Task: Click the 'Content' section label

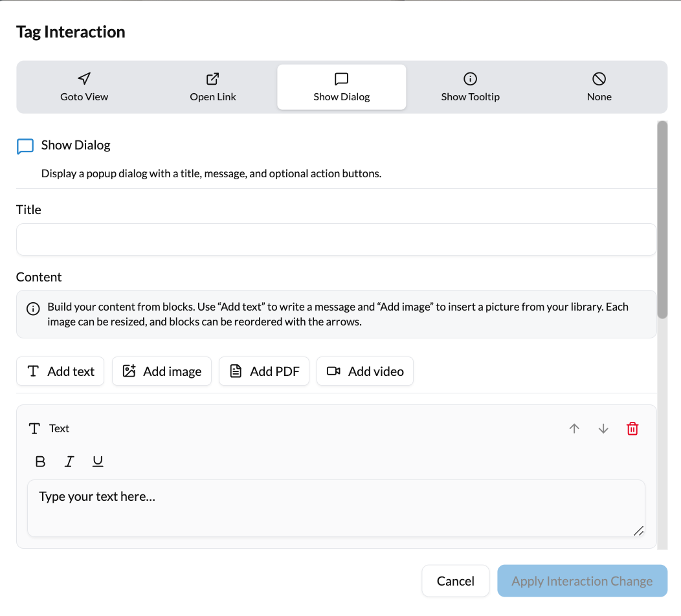Action: tap(39, 277)
